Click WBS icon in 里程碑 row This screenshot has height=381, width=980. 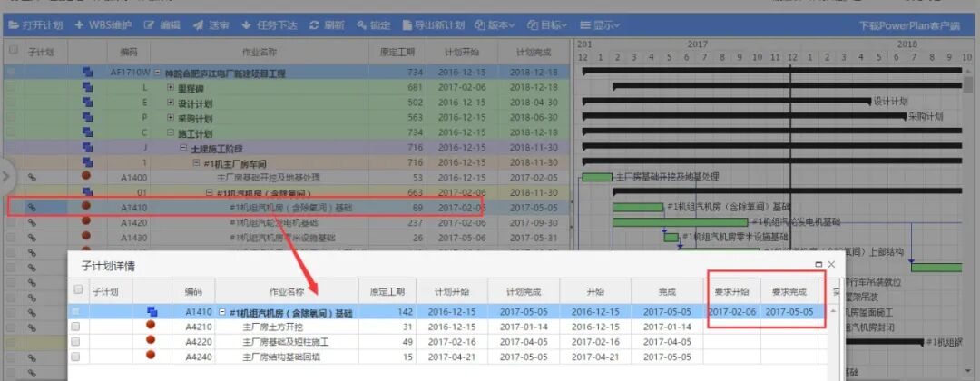point(87,87)
